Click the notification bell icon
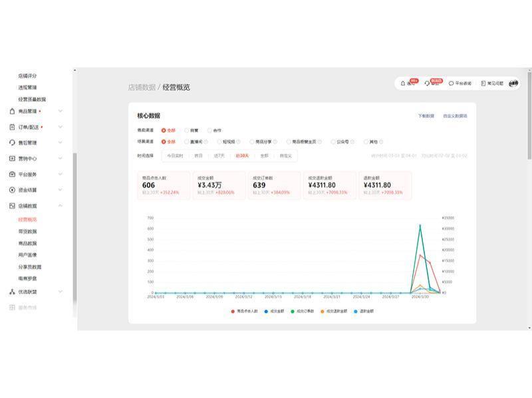 pos(403,84)
